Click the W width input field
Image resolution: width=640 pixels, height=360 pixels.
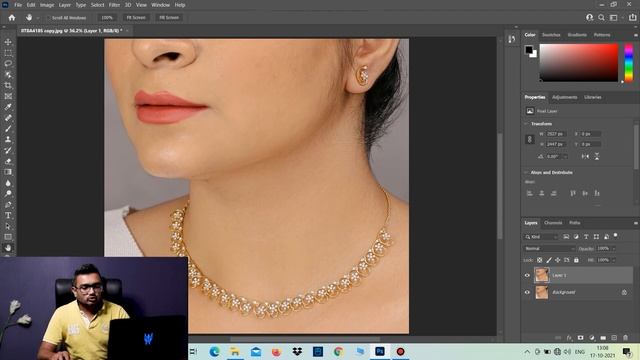coord(556,134)
